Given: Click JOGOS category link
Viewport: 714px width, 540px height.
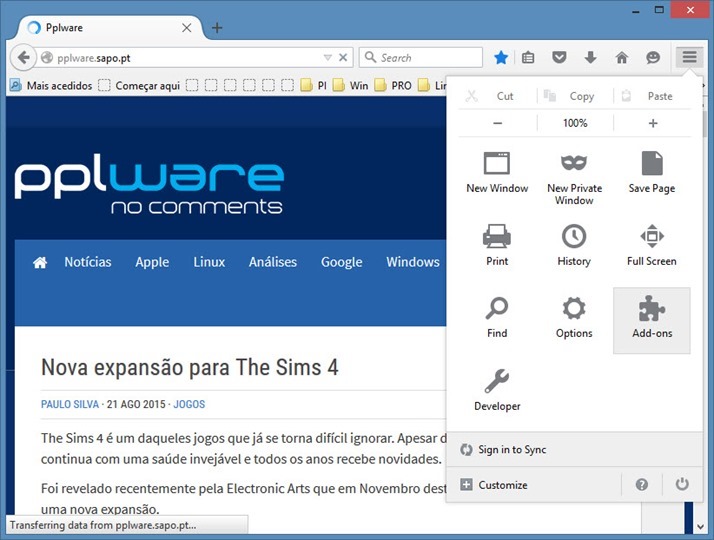Looking at the screenshot, I should [x=189, y=404].
